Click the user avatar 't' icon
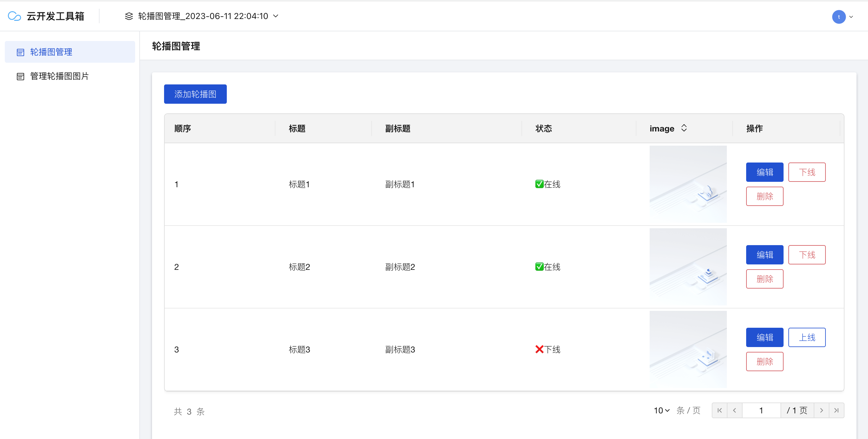The width and height of the screenshot is (868, 439). (838, 17)
